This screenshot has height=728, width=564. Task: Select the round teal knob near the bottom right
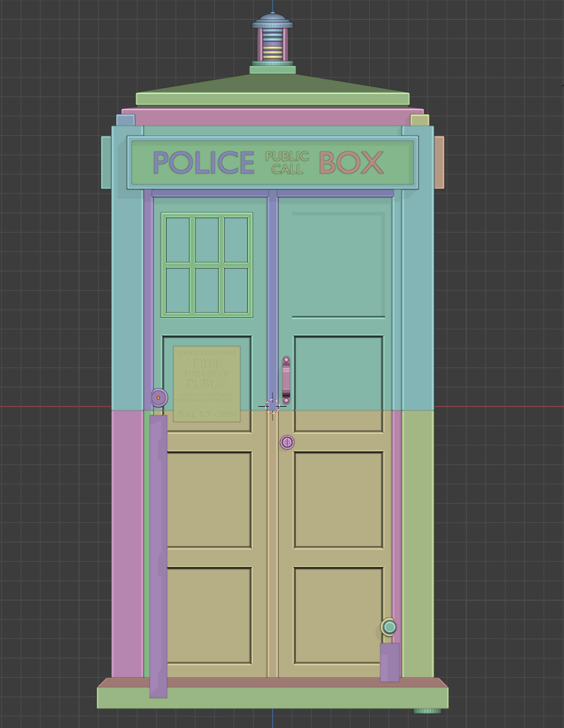tap(389, 627)
